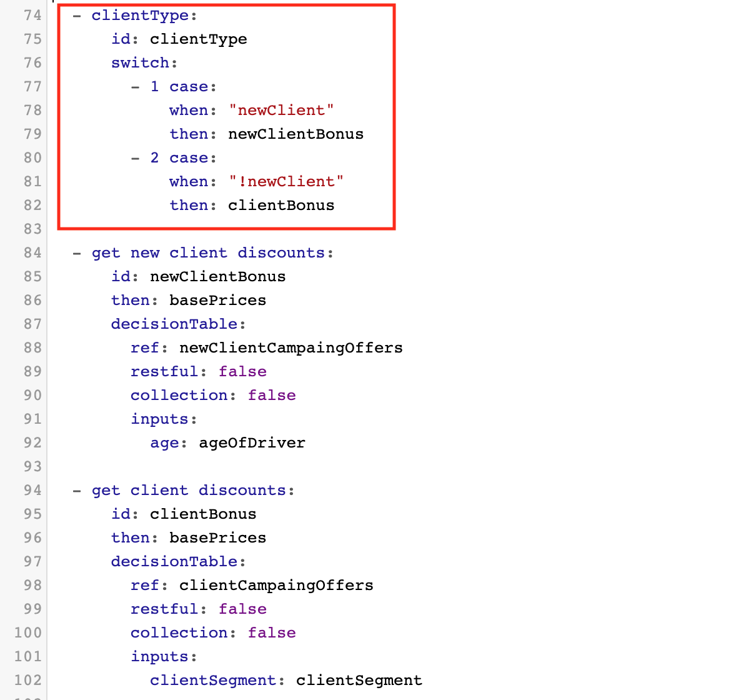Viewport: 731px width, 700px height.
Task: Click the "!newClient" string value
Action: (286, 181)
